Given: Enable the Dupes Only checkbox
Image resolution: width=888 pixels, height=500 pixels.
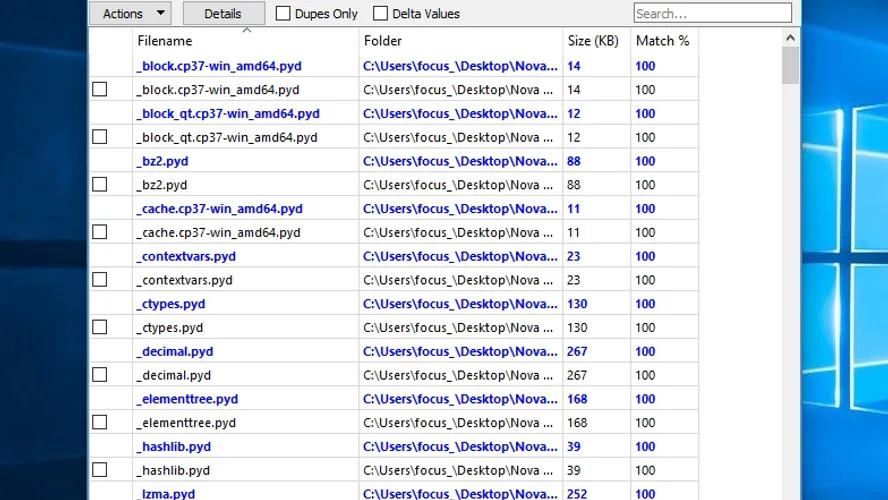Looking at the screenshot, I should coord(283,14).
